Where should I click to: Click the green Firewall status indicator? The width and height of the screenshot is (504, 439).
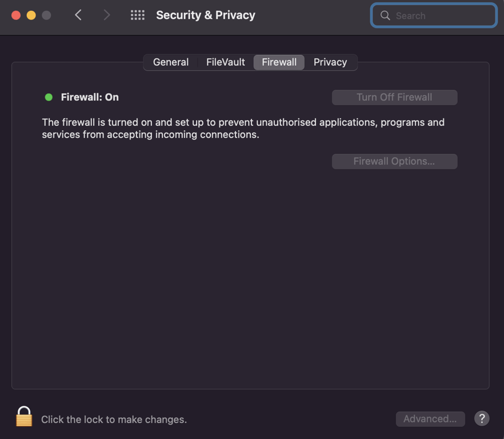(49, 97)
